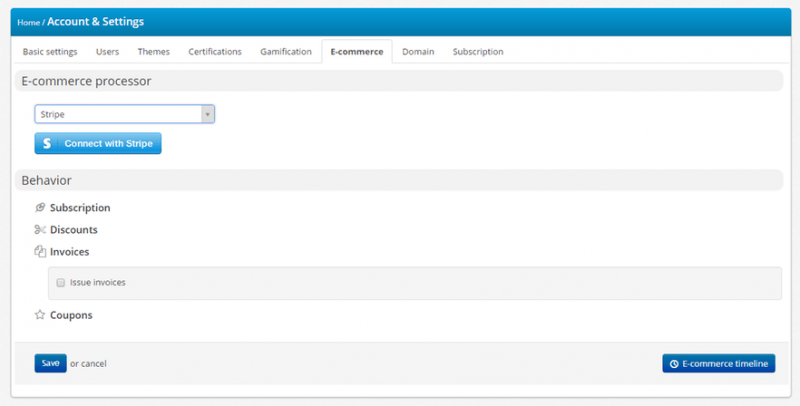
Task: Expand the Coupons behavior section
Action: (71, 315)
